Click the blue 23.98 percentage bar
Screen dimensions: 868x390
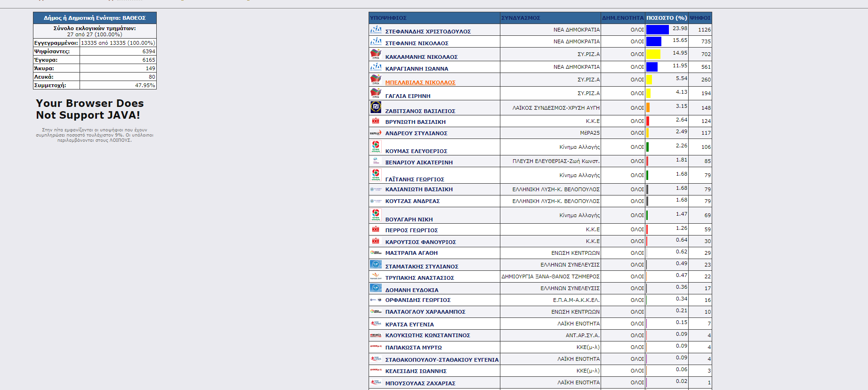(x=657, y=30)
